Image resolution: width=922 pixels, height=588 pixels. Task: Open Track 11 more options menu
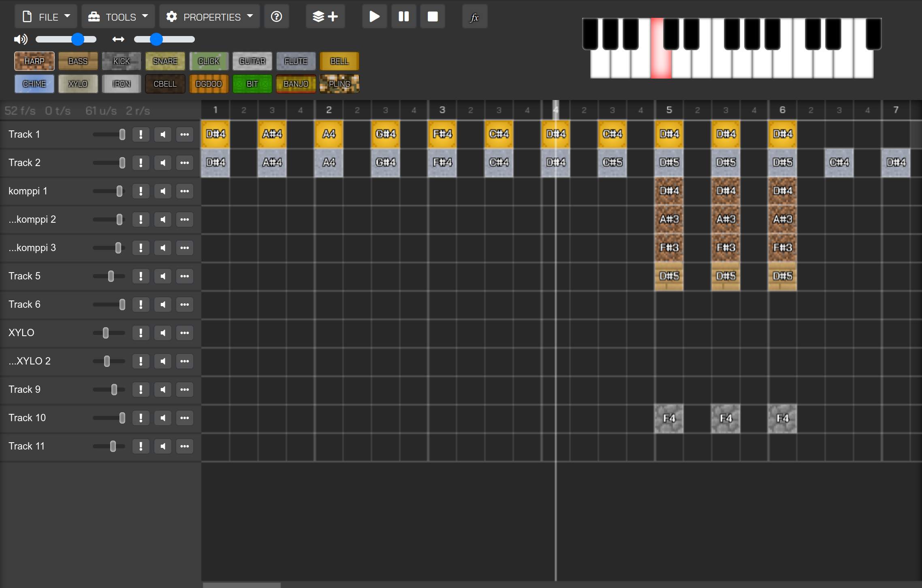pyautogui.click(x=185, y=446)
